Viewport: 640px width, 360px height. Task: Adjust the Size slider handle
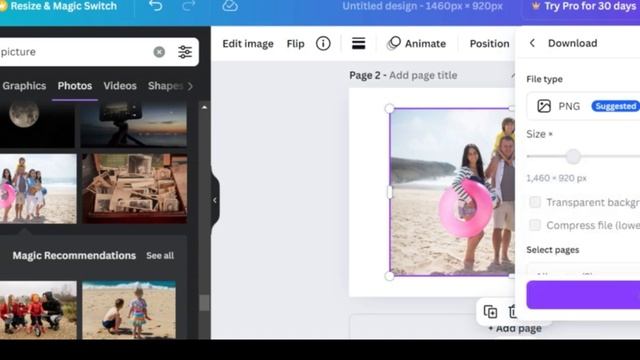tap(573, 156)
